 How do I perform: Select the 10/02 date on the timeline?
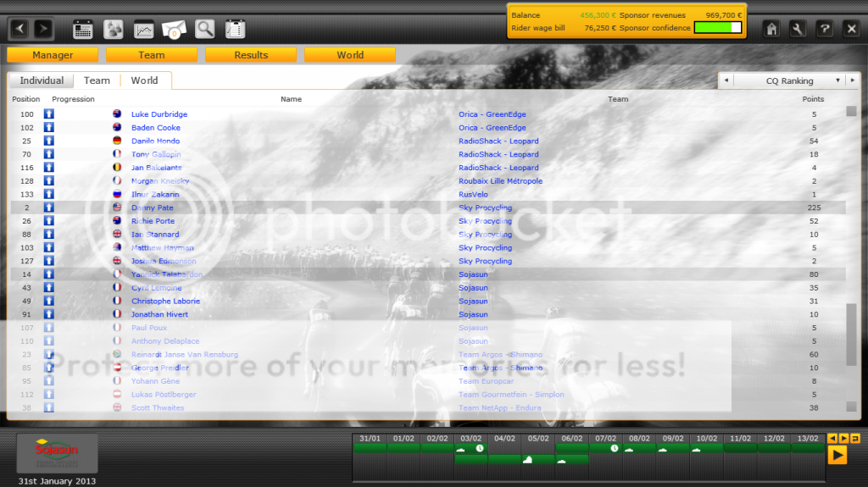click(x=706, y=439)
